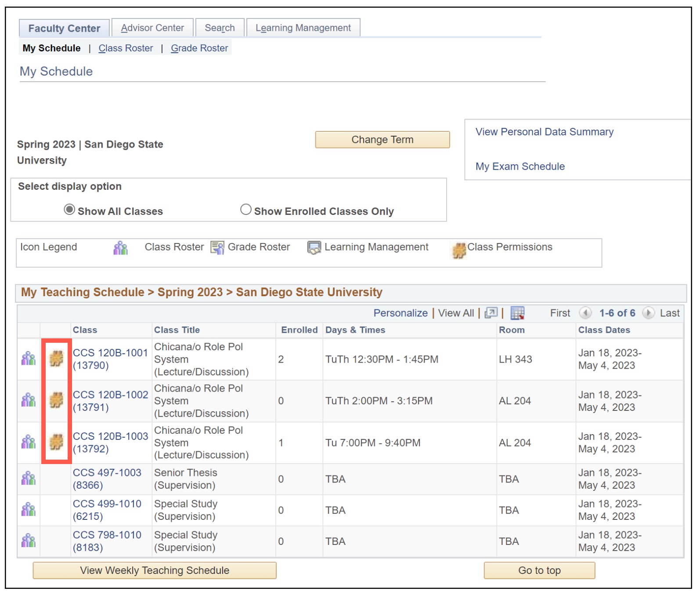Screen dimensions: 700x595
Task: Click room 'LH 343' cell
Action: coord(536,359)
